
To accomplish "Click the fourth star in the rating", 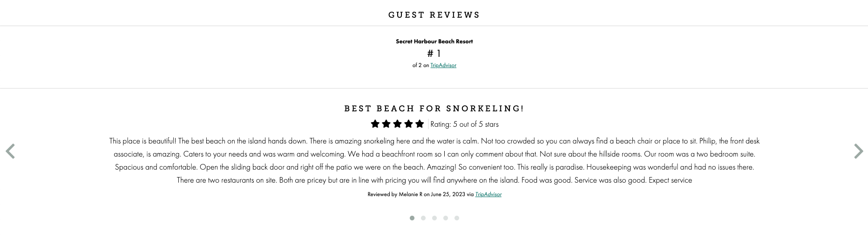I will [x=409, y=124].
